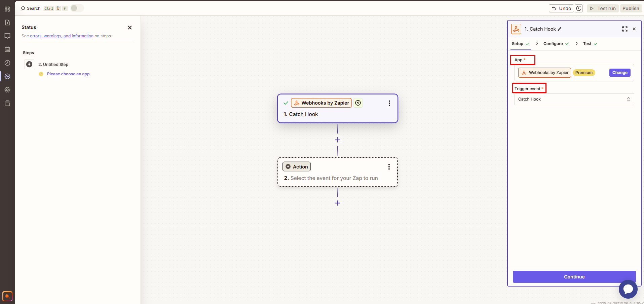644x304 pixels.
Task: Click the pencil icon to rename Catch Hook
Action: (560, 29)
